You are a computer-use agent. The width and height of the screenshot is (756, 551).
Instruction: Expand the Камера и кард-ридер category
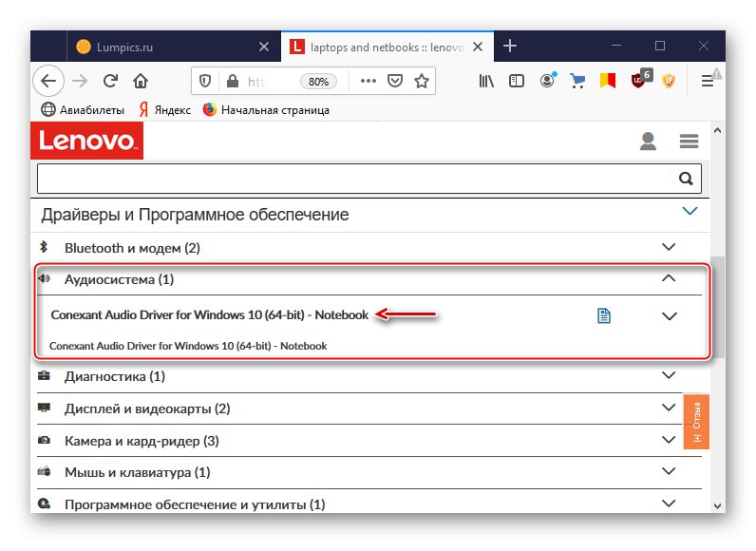point(669,440)
